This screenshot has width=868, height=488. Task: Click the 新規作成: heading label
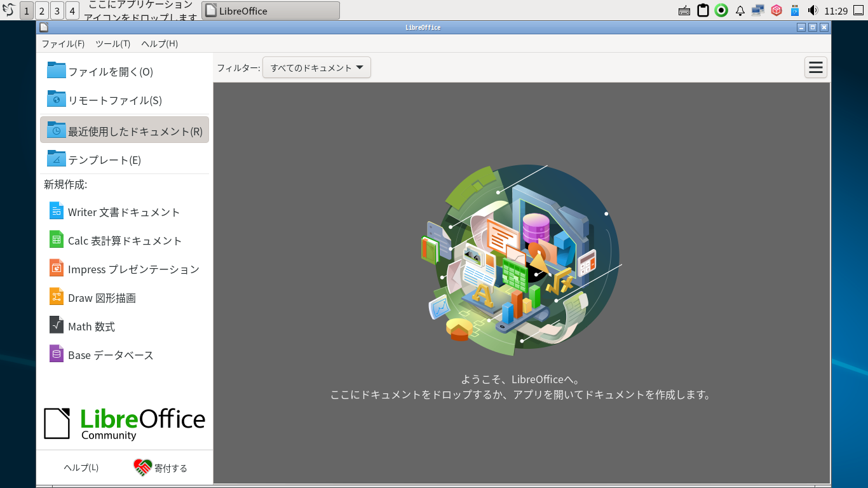click(65, 185)
